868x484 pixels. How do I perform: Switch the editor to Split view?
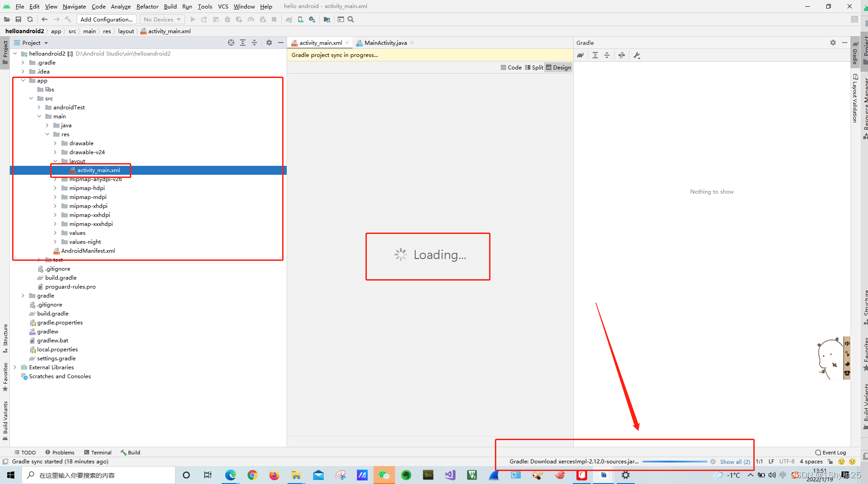click(x=534, y=67)
